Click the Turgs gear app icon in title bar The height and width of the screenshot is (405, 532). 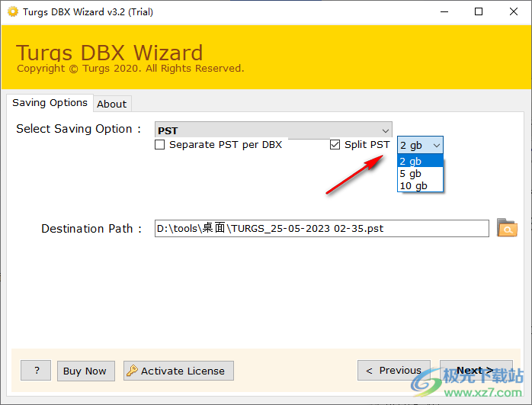pos(13,12)
